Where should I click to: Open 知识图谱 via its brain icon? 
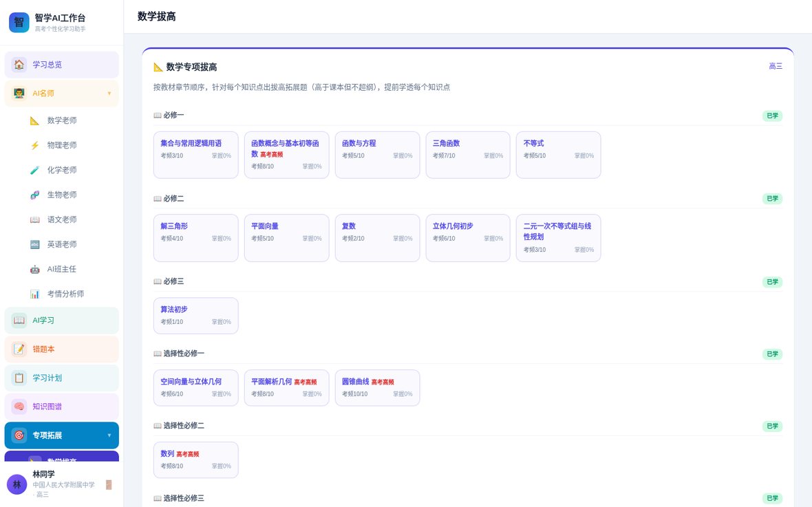(x=19, y=407)
